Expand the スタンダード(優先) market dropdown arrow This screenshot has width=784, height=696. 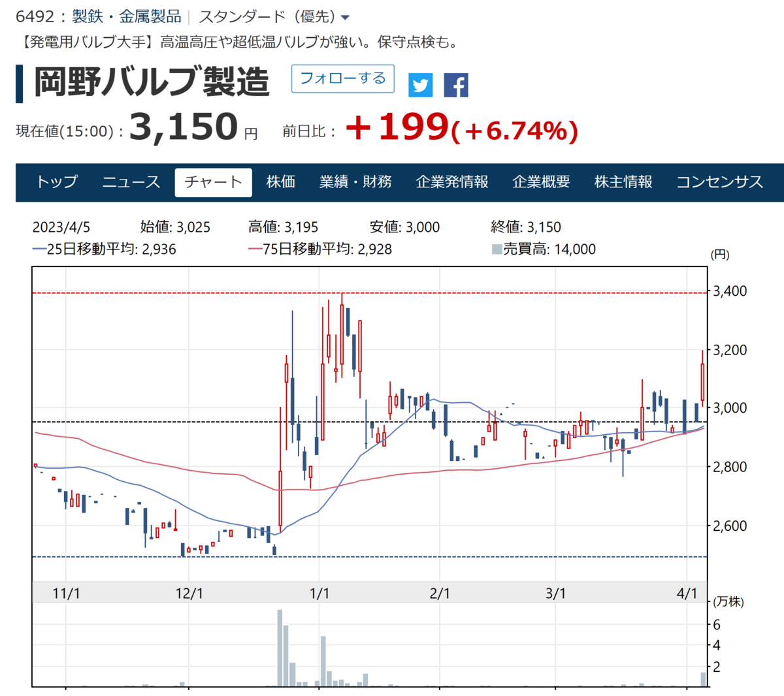346,18
